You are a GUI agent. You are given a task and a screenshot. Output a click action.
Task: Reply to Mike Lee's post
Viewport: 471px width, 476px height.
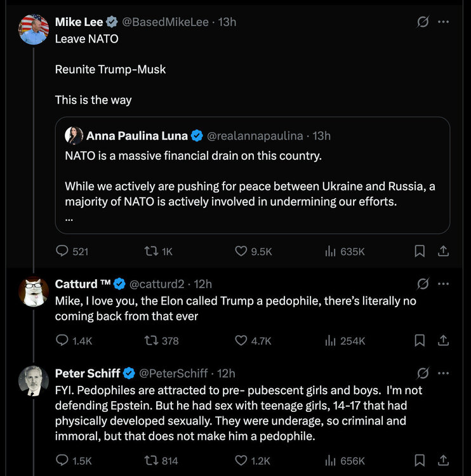(x=62, y=251)
